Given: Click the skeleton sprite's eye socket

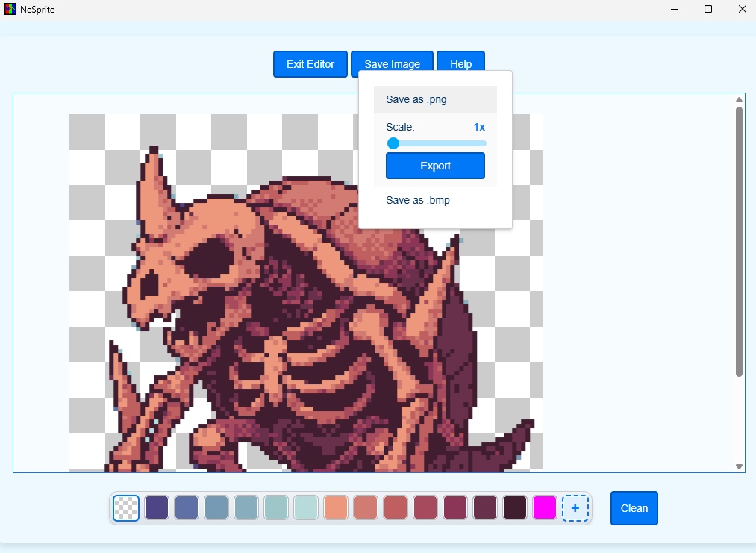Looking at the screenshot, I should (210, 259).
